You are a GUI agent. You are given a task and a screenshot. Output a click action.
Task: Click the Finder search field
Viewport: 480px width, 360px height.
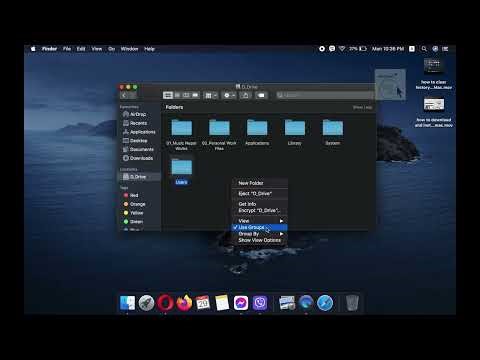pyautogui.click(x=325, y=95)
